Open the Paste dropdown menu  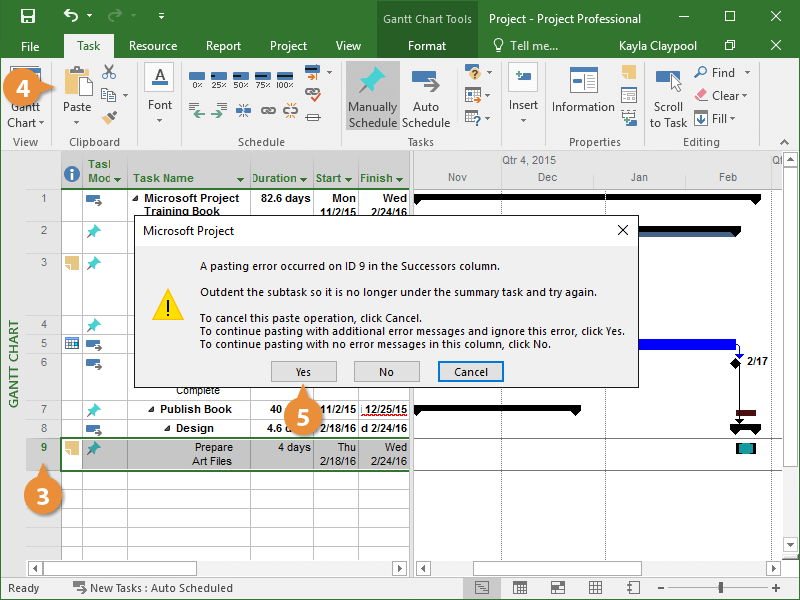click(x=77, y=120)
